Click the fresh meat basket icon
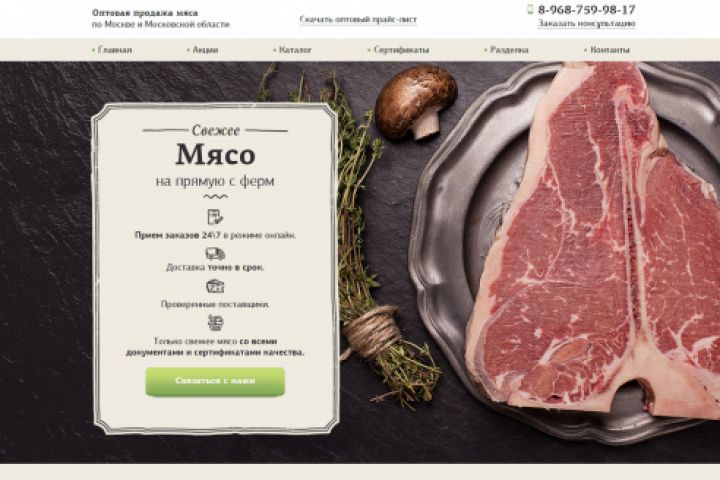The width and height of the screenshot is (720, 480). 215,322
